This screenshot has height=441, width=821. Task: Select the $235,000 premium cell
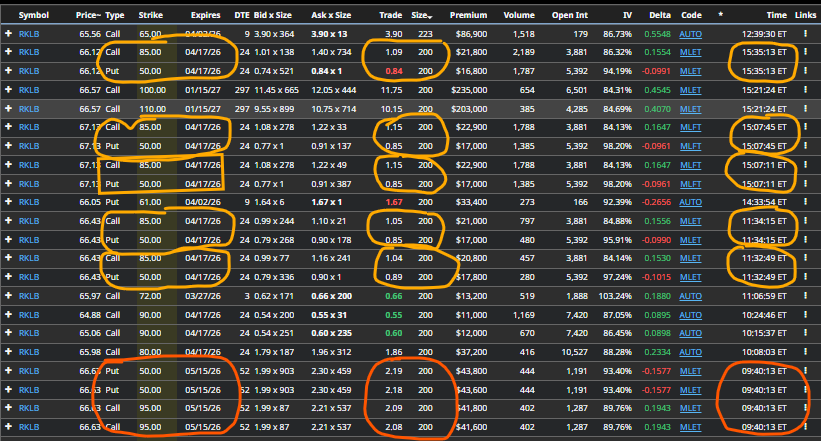pyautogui.click(x=469, y=90)
